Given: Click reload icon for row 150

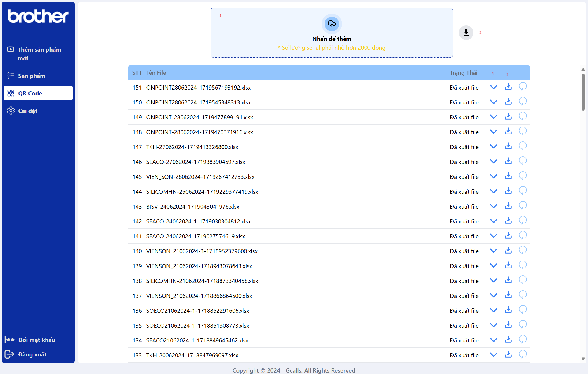Looking at the screenshot, I should pos(522,102).
